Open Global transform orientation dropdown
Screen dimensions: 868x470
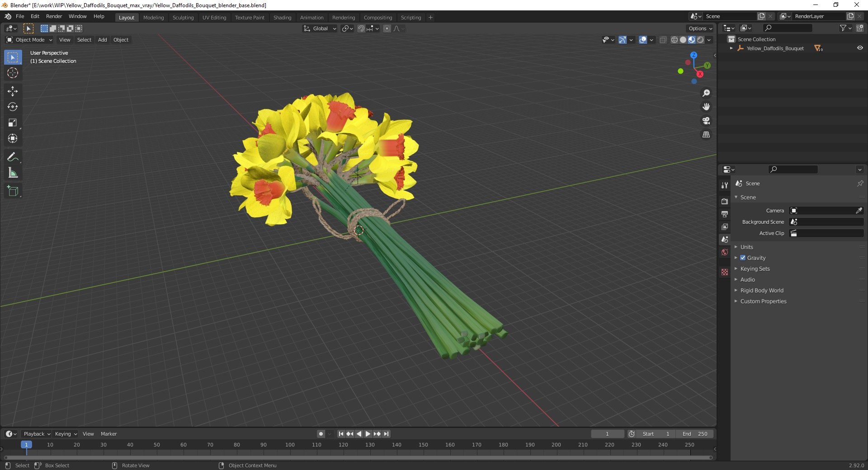coord(320,28)
